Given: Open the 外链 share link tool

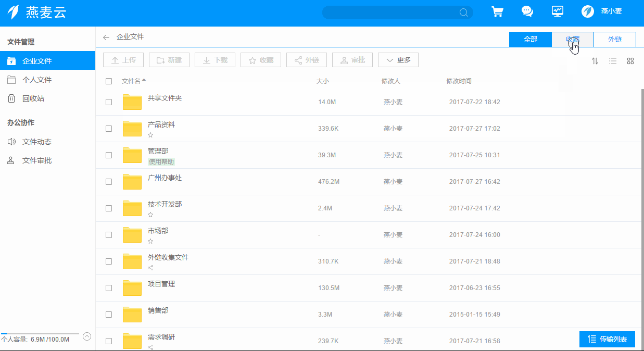Looking at the screenshot, I should click(x=306, y=59).
